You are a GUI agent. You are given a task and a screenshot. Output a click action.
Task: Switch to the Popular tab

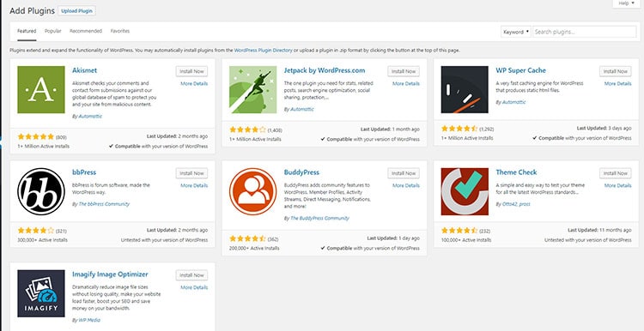tap(53, 31)
